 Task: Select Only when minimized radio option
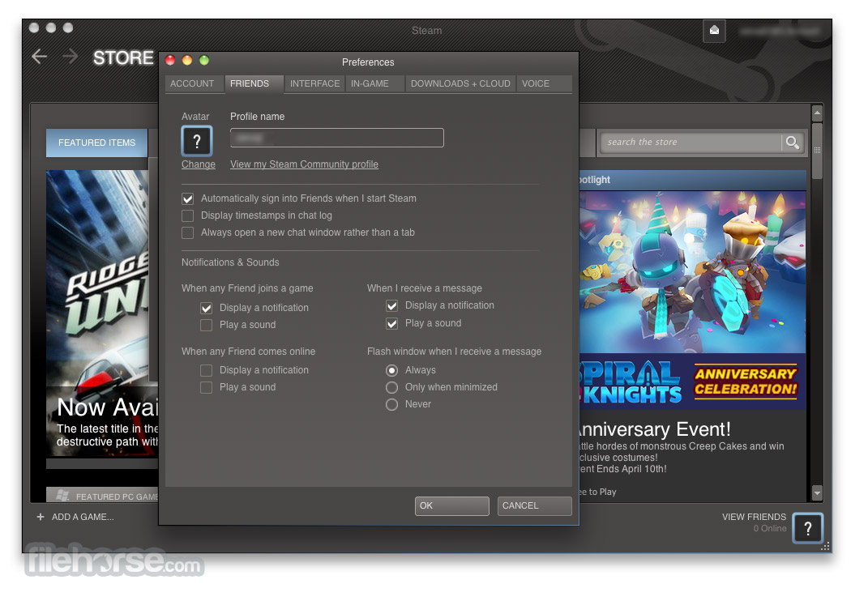tap(392, 387)
